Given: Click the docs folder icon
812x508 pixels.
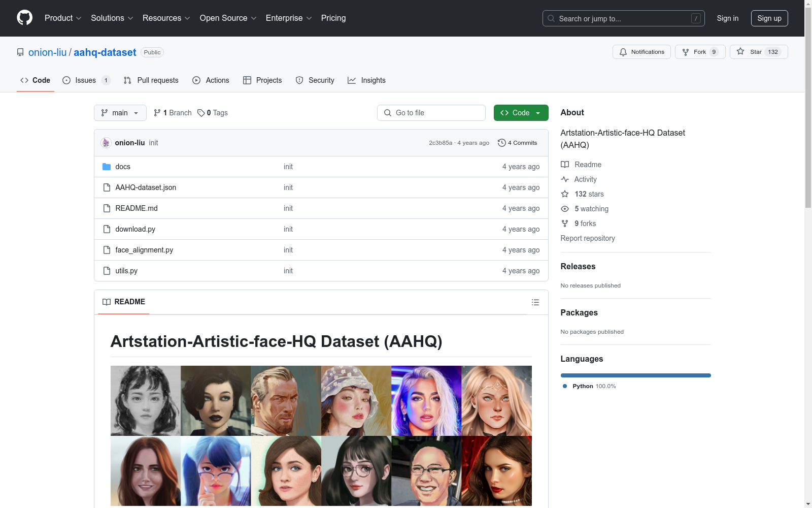Looking at the screenshot, I should (107, 167).
